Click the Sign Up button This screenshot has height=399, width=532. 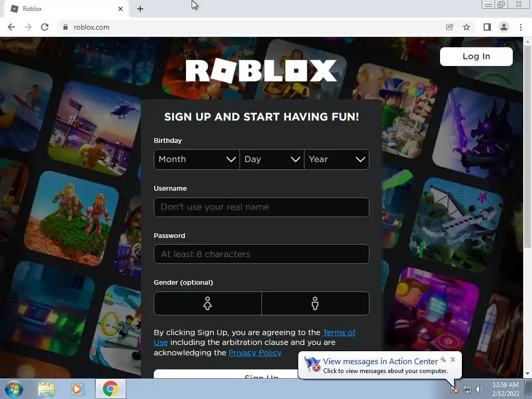tap(225, 374)
